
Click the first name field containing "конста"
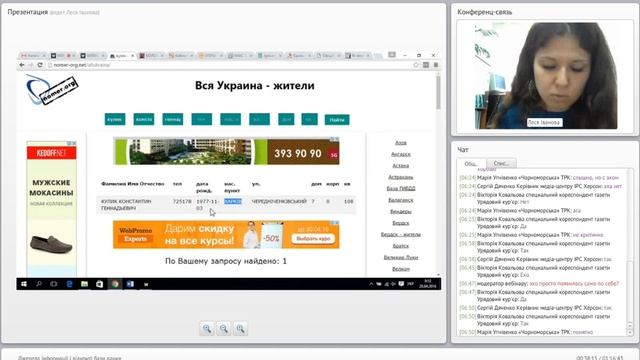coord(144,120)
